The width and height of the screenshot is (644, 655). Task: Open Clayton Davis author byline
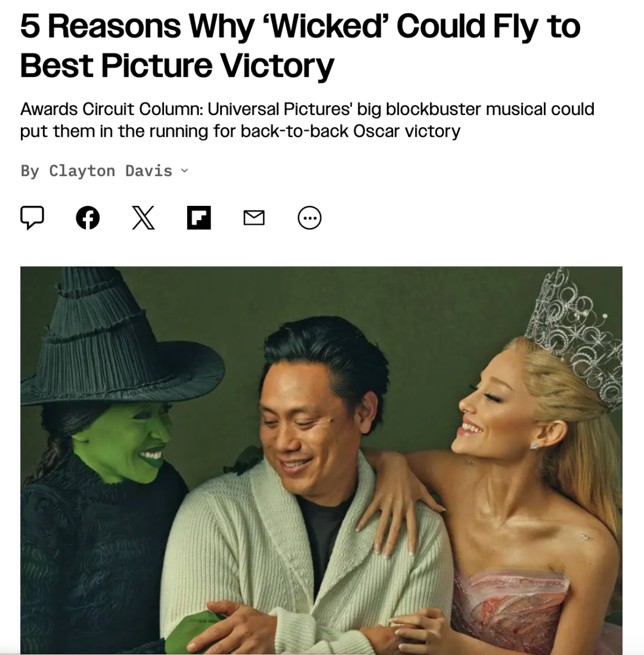pyautogui.click(x=111, y=171)
